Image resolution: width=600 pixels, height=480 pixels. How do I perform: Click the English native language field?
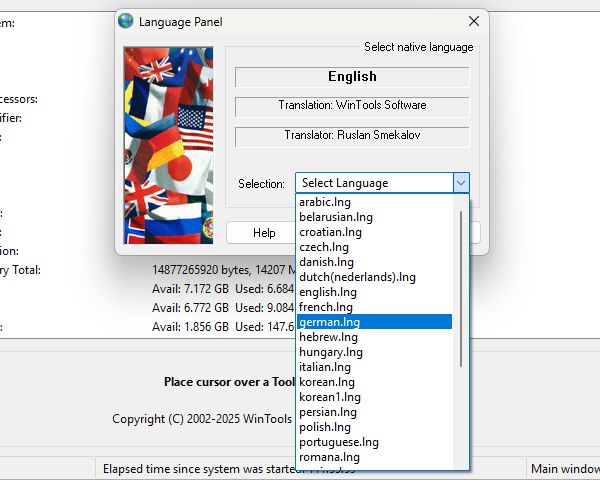352,77
